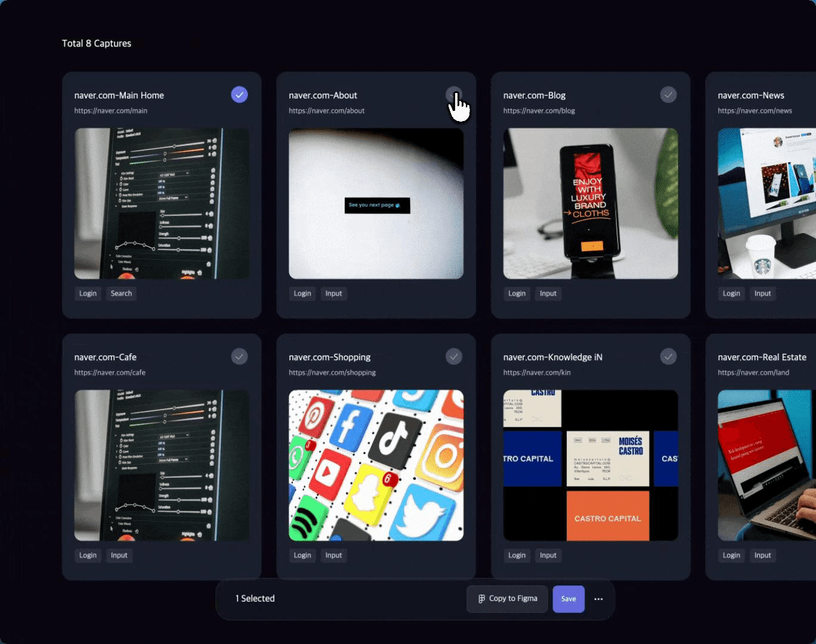Click the Search tag on Main Home card

click(x=121, y=293)
